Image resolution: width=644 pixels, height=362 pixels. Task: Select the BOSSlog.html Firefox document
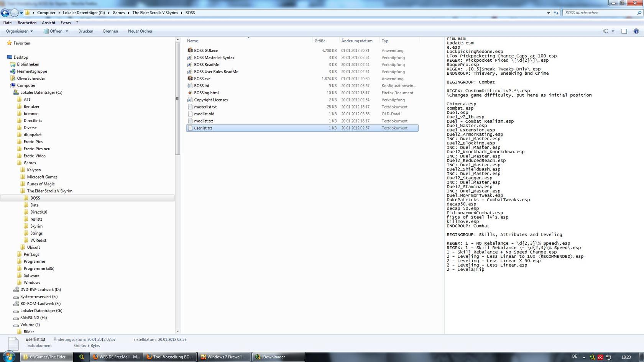coord(206,93)
